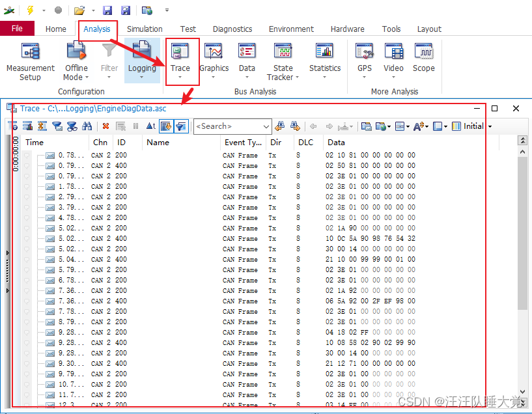Viewport: 532px width, 414px height.
Task: Save the configuration with the floppy icon
Action: click(x=107, y=10)
